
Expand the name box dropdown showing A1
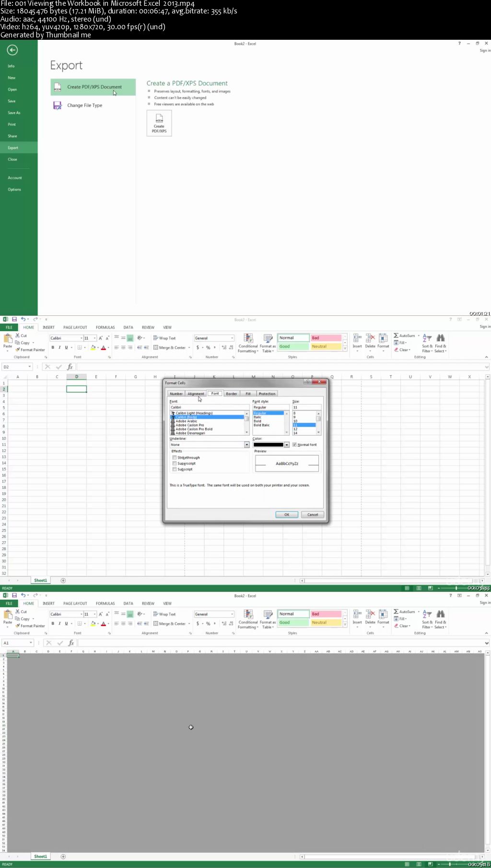pyautogui.click(x=31, y=643)
